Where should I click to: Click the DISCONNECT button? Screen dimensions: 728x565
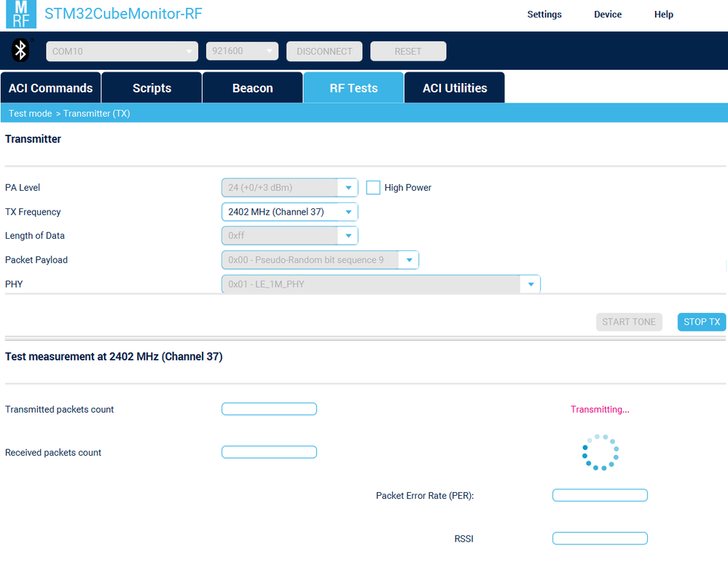pyautogui.click(x=324, y=51)
